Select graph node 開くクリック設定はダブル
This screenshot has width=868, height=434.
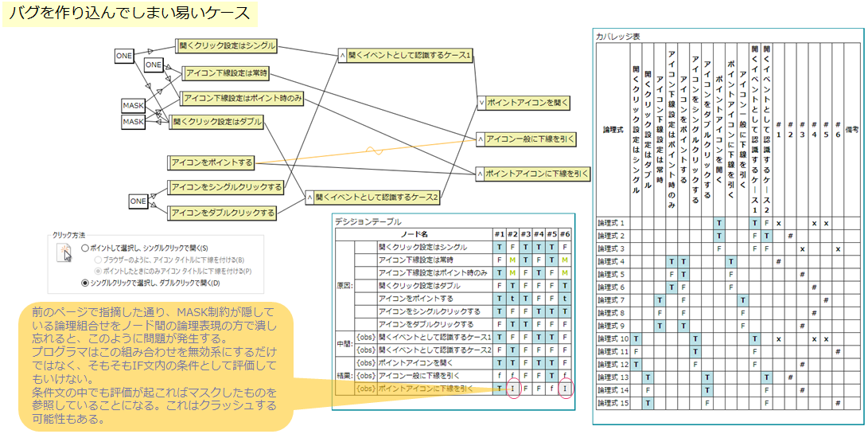point(216,121)
